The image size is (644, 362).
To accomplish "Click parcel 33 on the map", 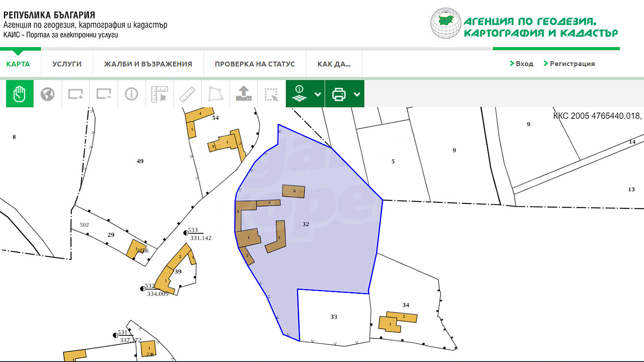I will coord(334,317).
